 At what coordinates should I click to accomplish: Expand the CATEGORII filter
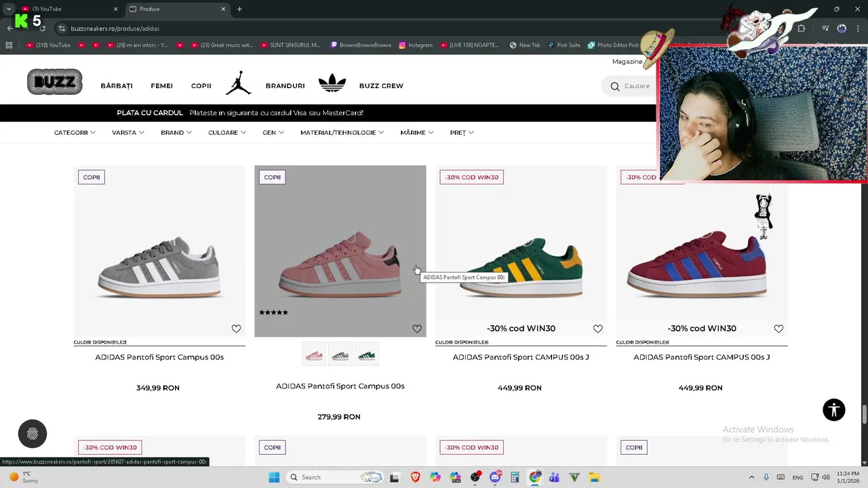click(75, 133)
